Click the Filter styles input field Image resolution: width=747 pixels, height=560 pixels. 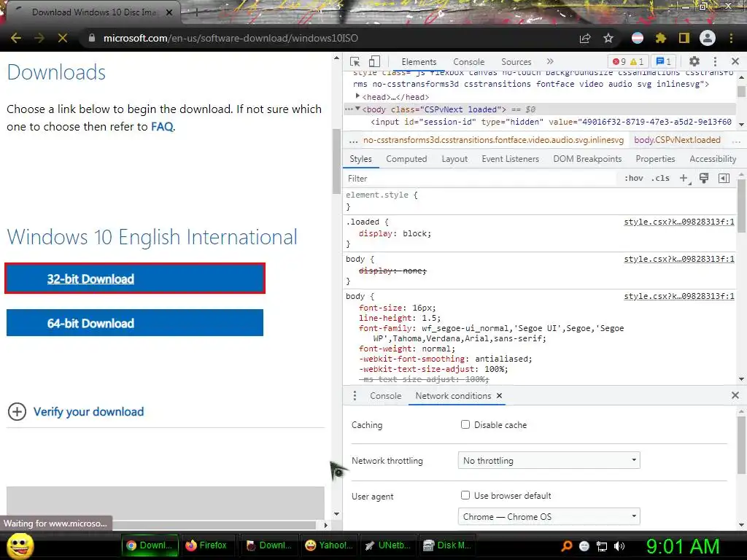click(x=481, y=178)
